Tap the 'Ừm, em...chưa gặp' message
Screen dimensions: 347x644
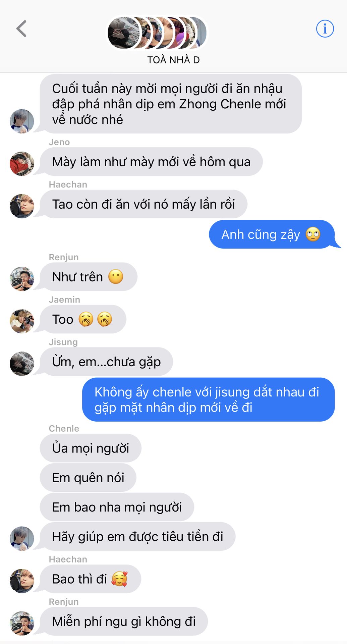pos(106,362)
